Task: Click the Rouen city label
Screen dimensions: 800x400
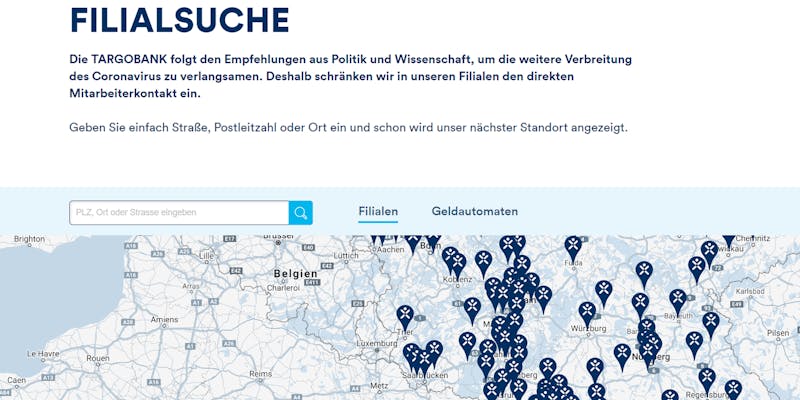Action: click(x=98, y=358)
